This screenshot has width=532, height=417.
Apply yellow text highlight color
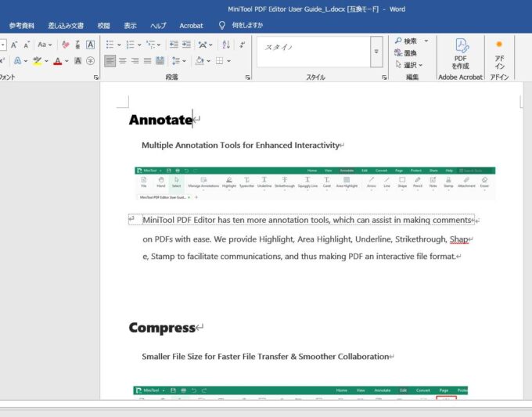tap(38, 61)
